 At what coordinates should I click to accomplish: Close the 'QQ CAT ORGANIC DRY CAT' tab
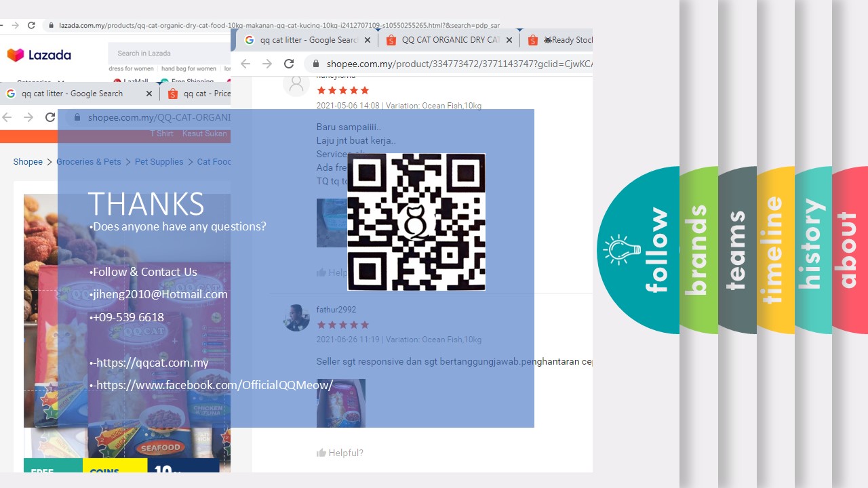tap(509, 40)
